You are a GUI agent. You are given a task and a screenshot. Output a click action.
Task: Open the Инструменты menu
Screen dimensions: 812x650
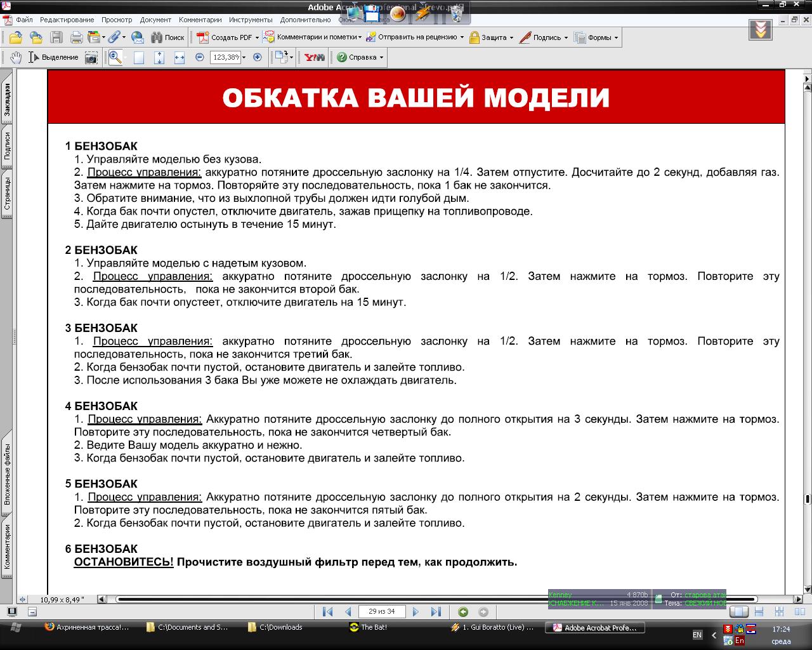click(251, 20)
